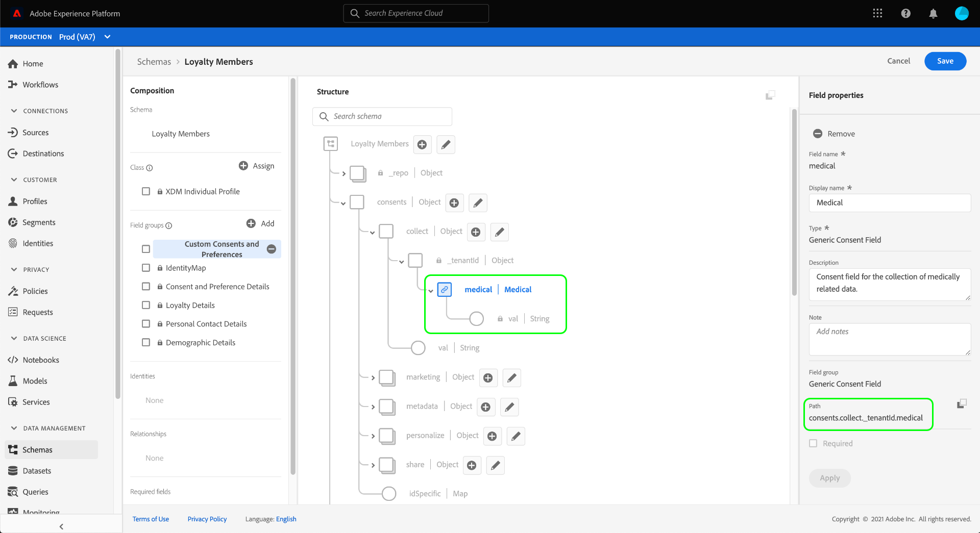Collapse the PRIVACY nav section
Image resolution: width=980 pixels, height=533 pixels.
coord(14,269)
